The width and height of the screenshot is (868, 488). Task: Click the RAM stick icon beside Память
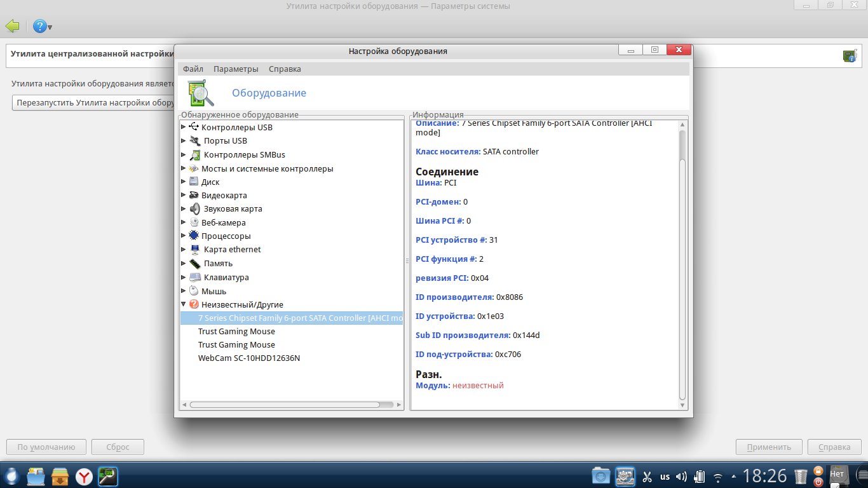point(195,263)
